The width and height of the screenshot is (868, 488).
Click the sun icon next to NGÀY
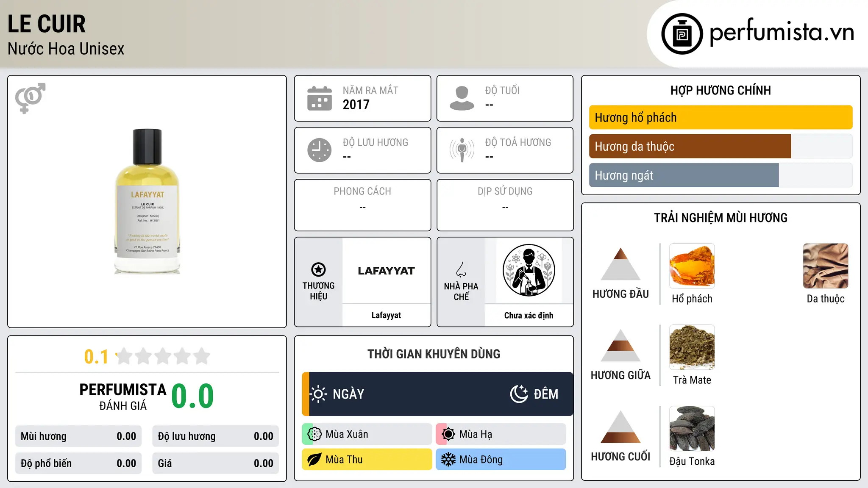(318, 394)
